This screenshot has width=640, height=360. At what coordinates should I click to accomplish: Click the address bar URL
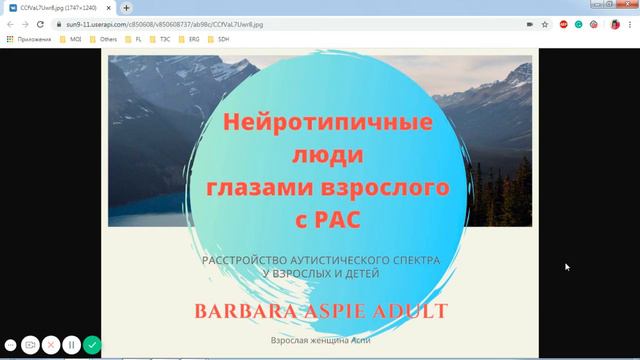165,24
